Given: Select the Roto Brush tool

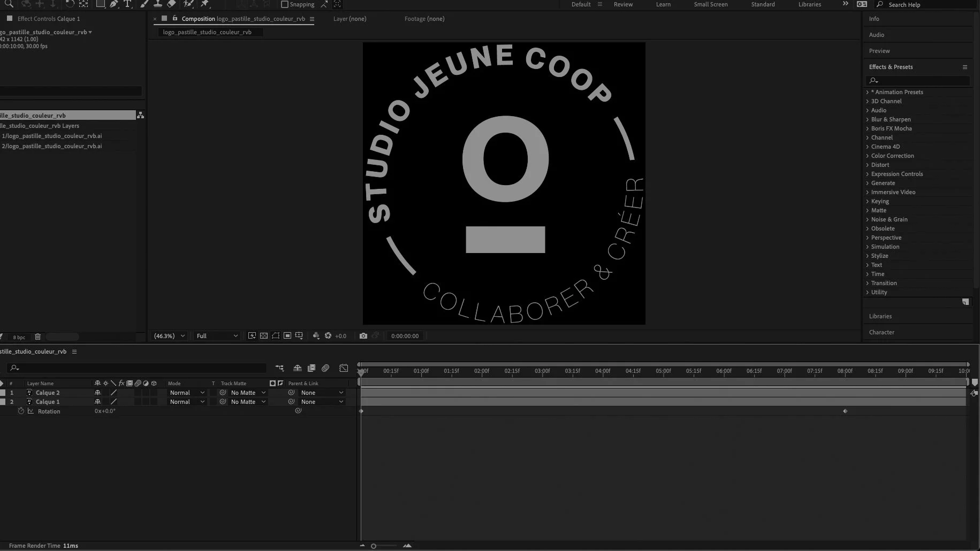Looking at the screenshot, I should click(188, 4).
